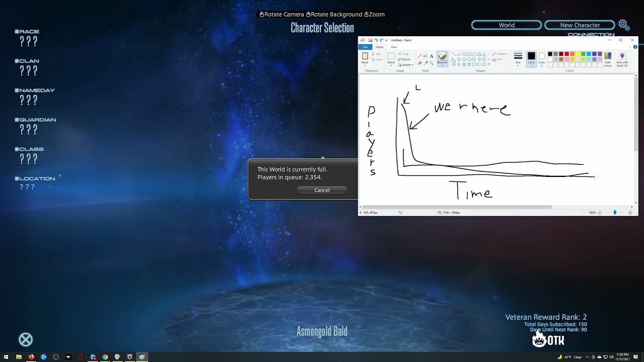
Task: Click the Copy command in Clipboard group
Action: tap(377, 59)
